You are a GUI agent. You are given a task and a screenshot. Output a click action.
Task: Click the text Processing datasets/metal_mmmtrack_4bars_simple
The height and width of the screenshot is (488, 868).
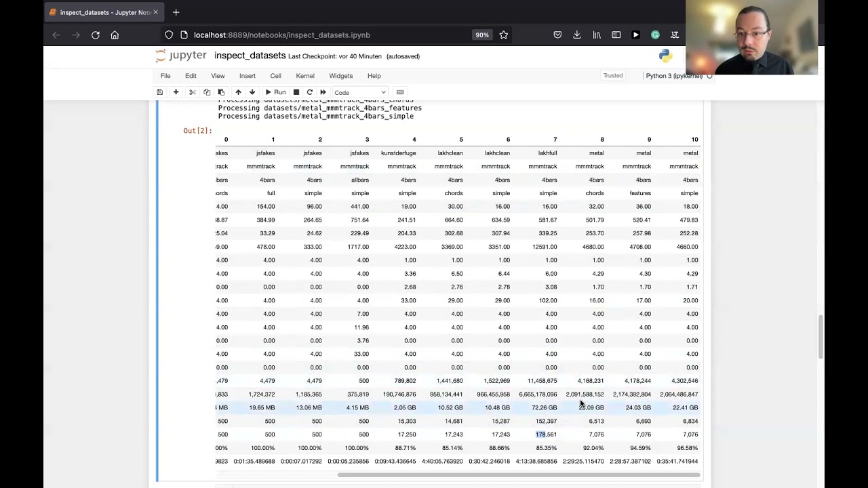315,117
